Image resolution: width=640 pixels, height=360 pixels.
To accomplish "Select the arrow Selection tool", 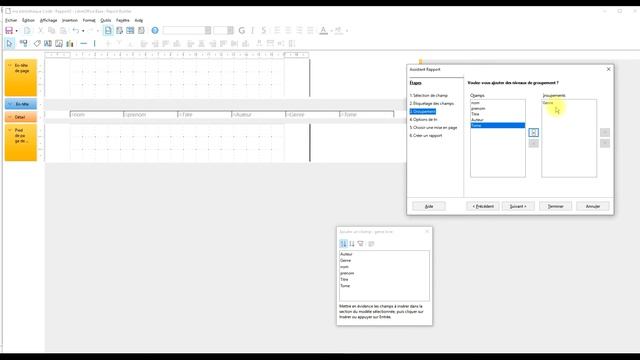I will 10,43.
